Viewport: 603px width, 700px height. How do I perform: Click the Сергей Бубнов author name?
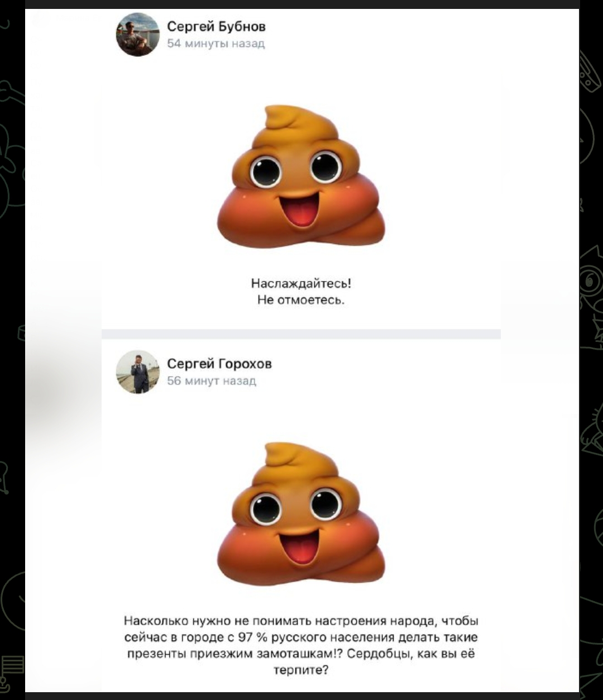click(217, 26)
